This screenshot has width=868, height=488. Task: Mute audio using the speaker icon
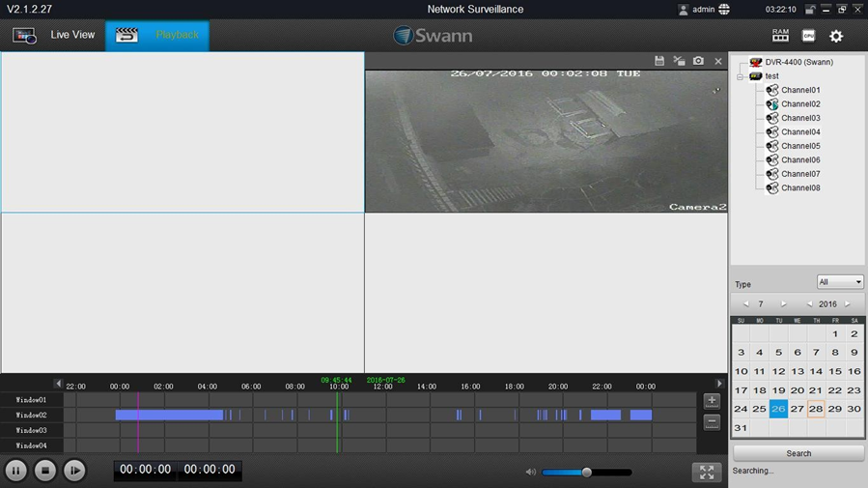[x=530, y=473]
